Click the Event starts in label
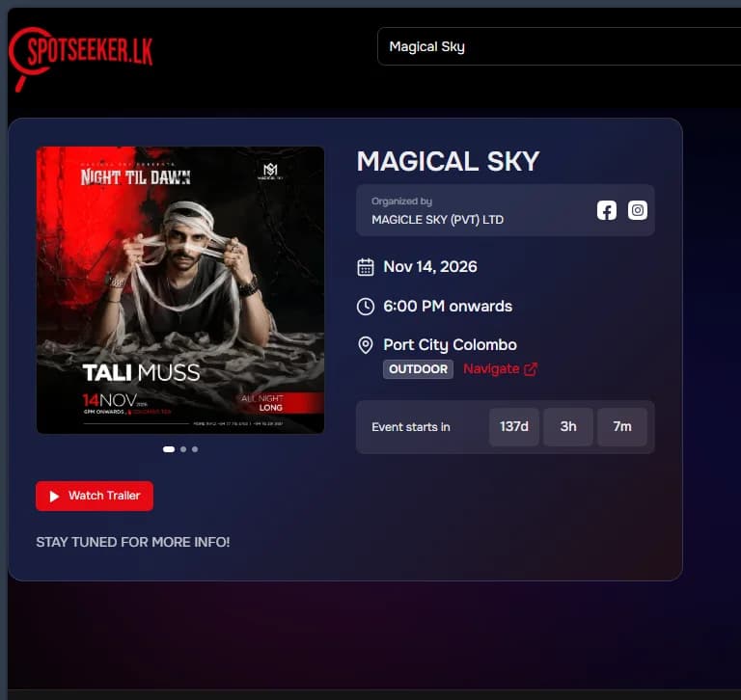The width and height of the screenshot is (741, 700). (411, 427)
